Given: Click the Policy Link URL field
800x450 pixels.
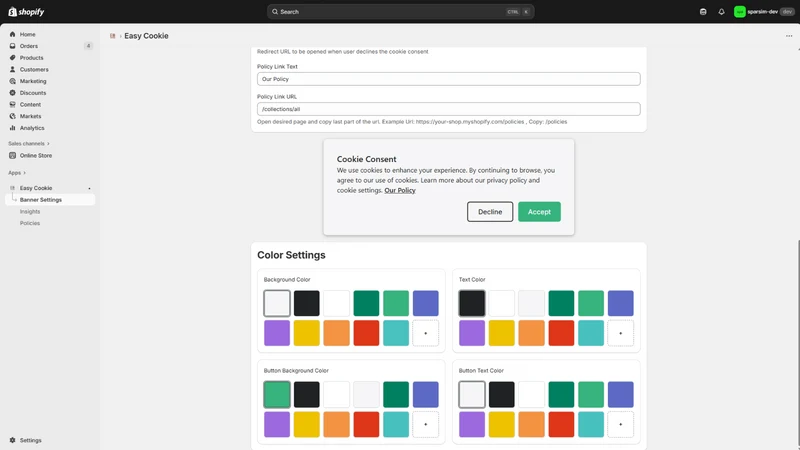Looking at the screenshot, I should pyautogui.click(x=448, y=109).
